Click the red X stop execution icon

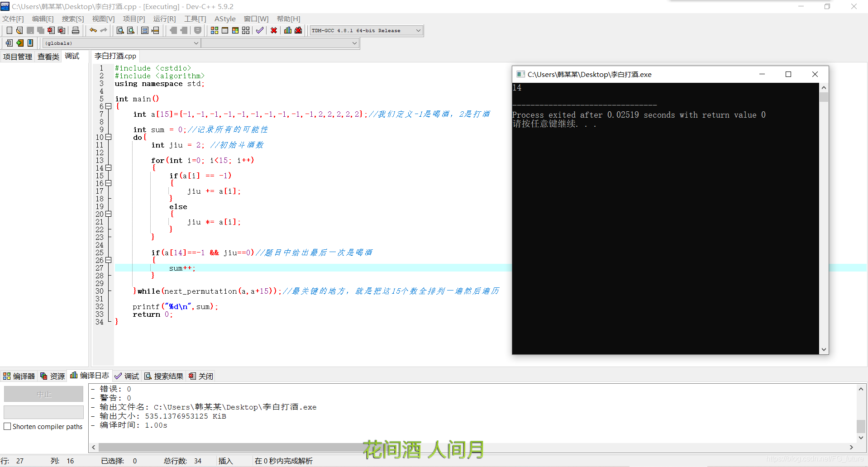coord(274,30)
